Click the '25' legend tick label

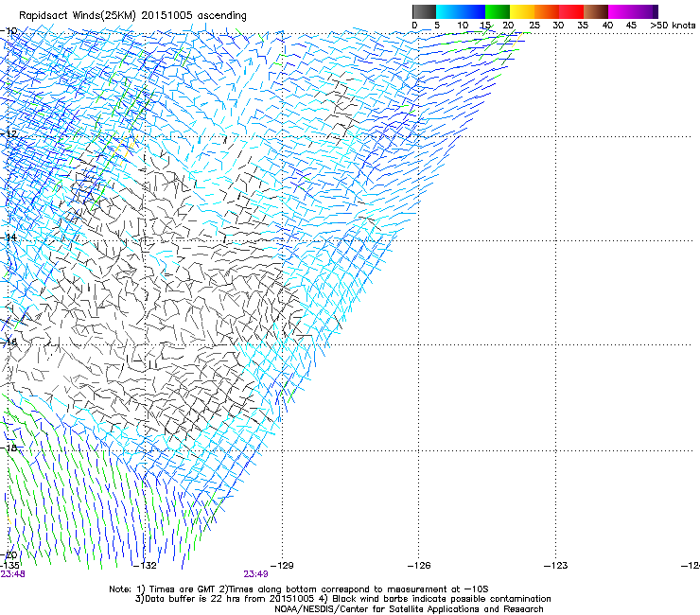coord(534,26)
